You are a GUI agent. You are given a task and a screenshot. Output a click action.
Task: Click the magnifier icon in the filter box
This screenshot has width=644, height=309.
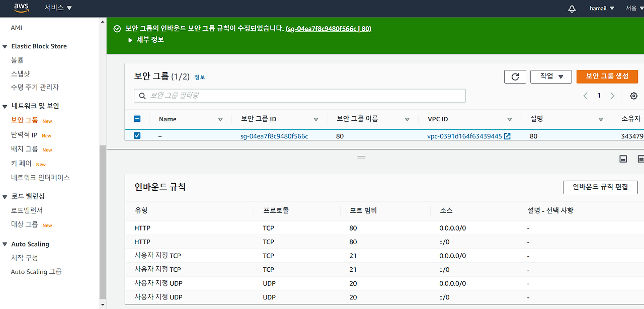(x=142, y=96)
